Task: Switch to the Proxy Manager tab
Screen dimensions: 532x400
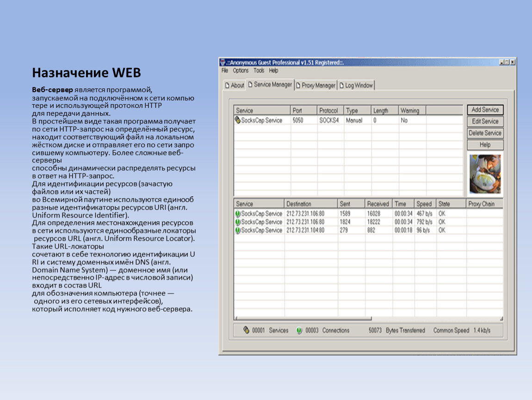Action: click(x=315, y=85)
